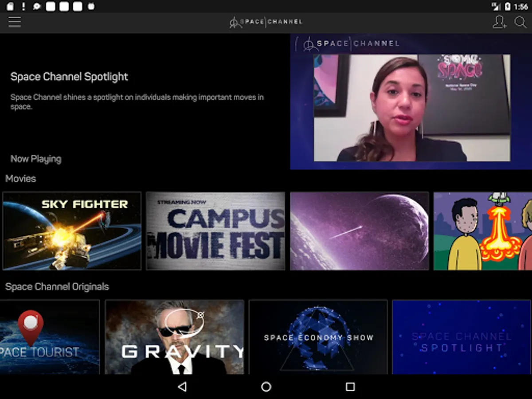Viewport: 532px width, 399px height.
Task: Tap the battery status icon
Action: tap(508, 7)
